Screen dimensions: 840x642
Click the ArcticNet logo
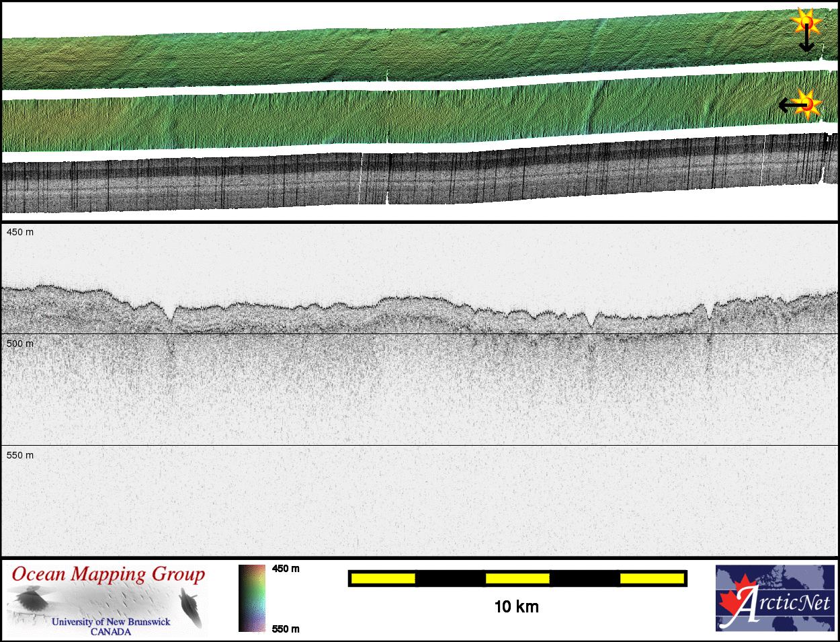pos(775,598)
